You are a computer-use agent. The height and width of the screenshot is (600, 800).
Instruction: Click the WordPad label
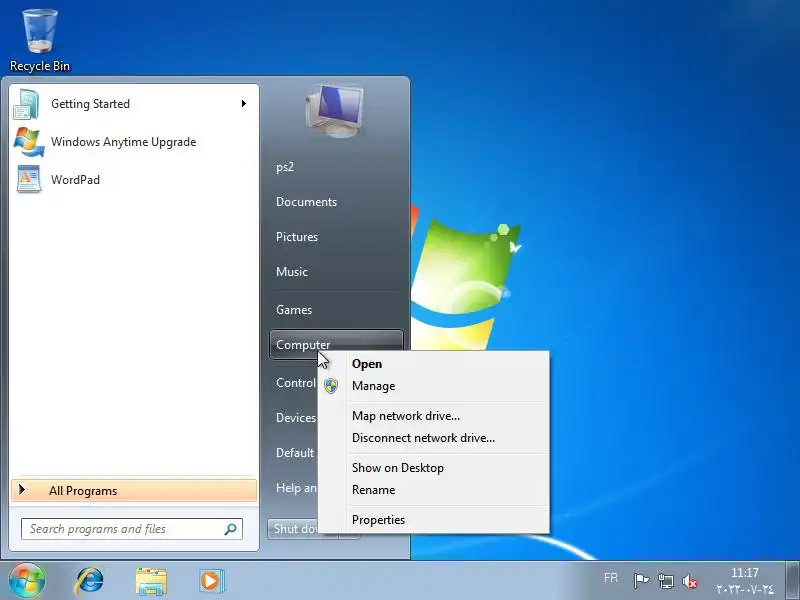pos(75,180)
